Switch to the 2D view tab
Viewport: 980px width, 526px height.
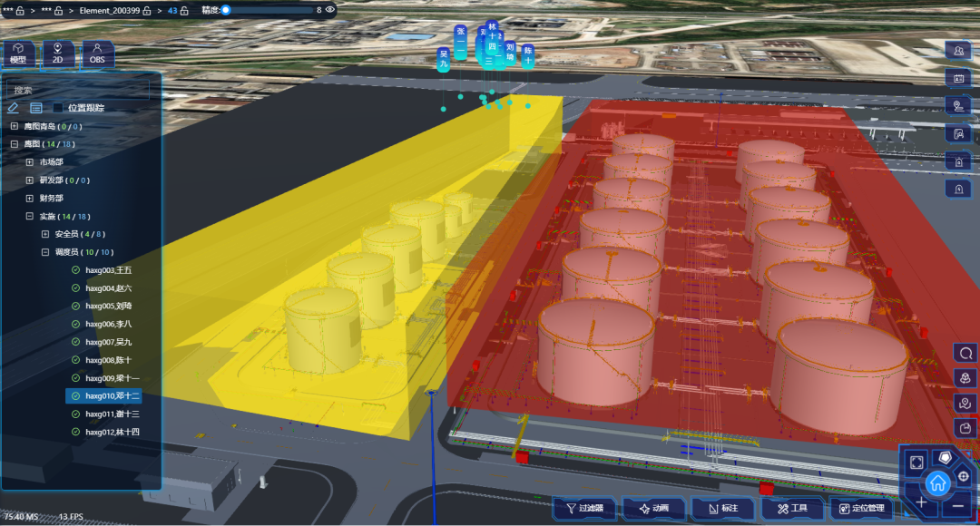(x=58, y=54)
